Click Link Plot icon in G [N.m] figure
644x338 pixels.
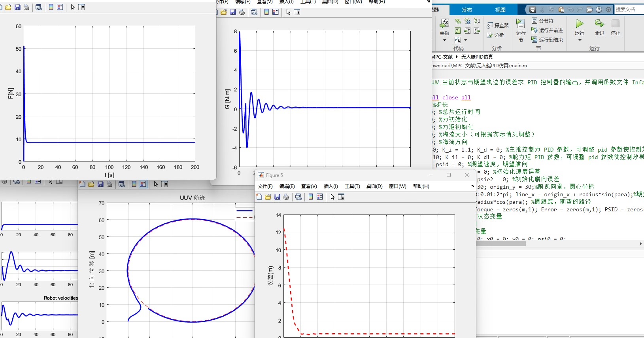tap(254, 12)
